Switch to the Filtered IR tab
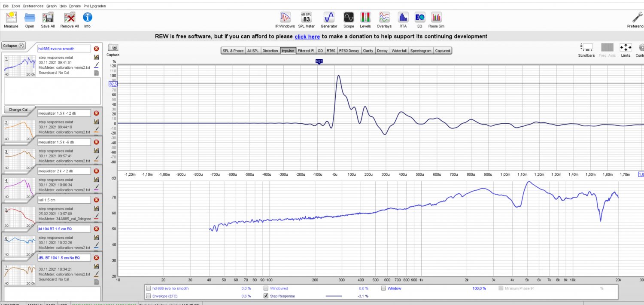644x305 pixels. pos(306,51)
